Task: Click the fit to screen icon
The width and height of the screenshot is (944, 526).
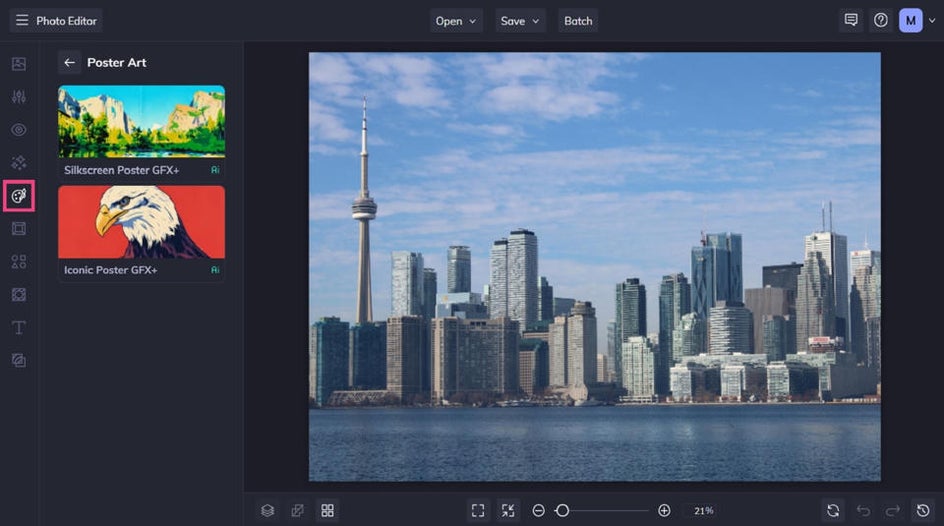Action: 478,510
